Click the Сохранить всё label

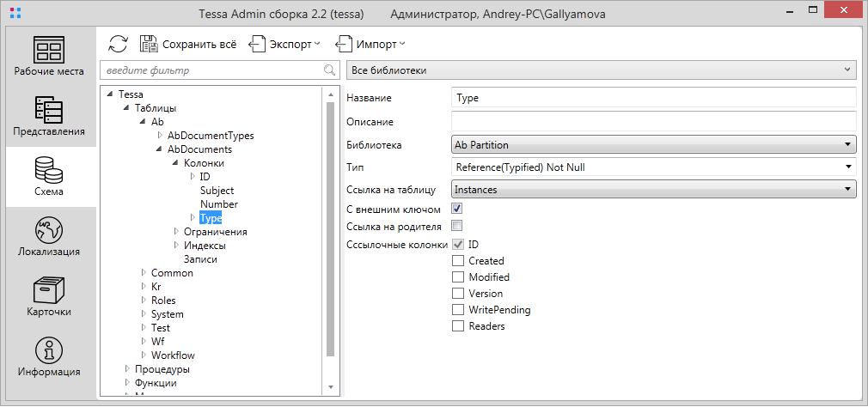pyautogui.click(x=199, y=45)
